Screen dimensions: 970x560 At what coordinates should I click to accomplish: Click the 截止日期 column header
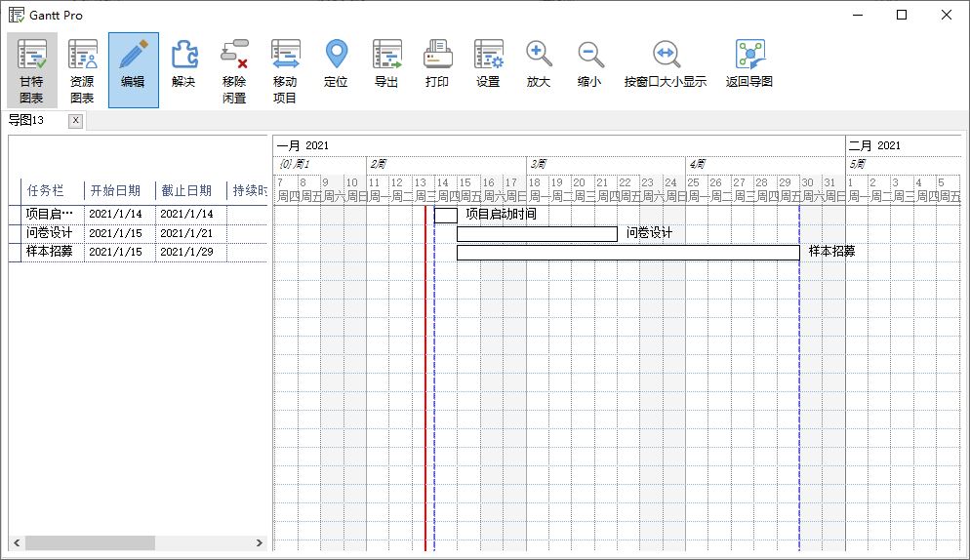[187, 190]
